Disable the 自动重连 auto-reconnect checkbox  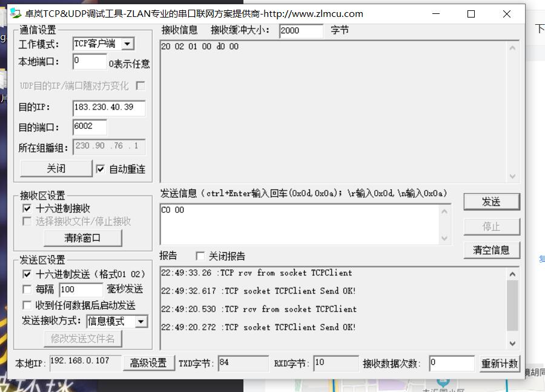[x=101, y=169]
